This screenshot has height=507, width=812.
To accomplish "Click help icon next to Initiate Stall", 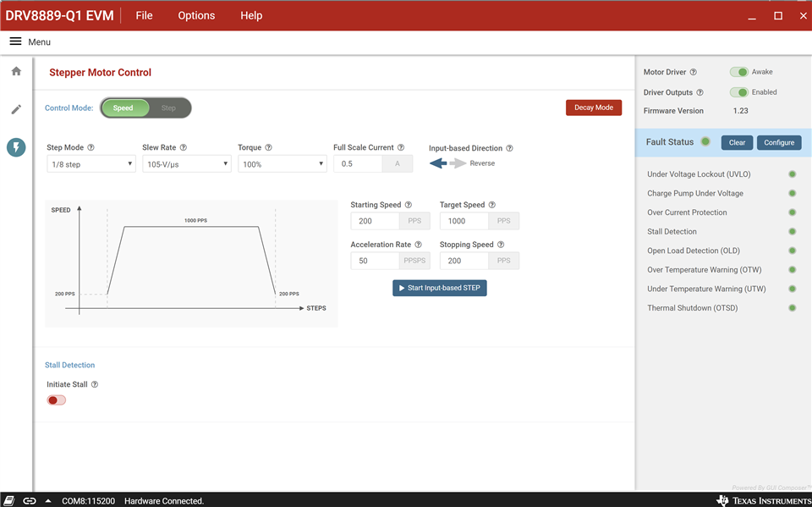I will (x=95, y=384).
